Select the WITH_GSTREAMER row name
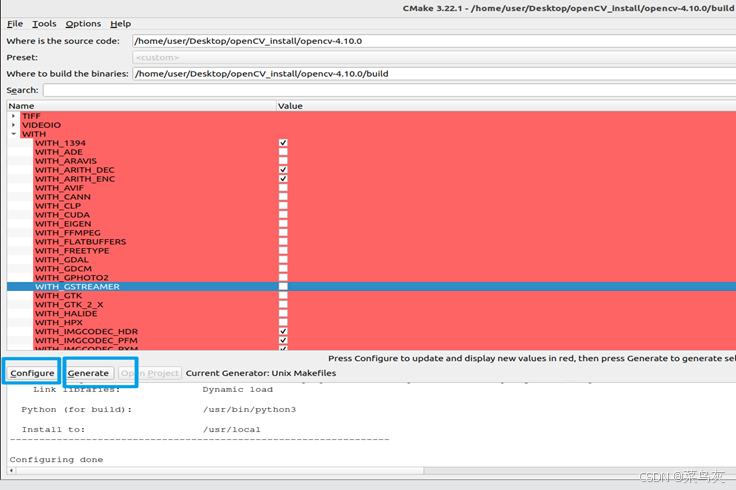Viewport: 736px width, 490px height. click(77, 286)
